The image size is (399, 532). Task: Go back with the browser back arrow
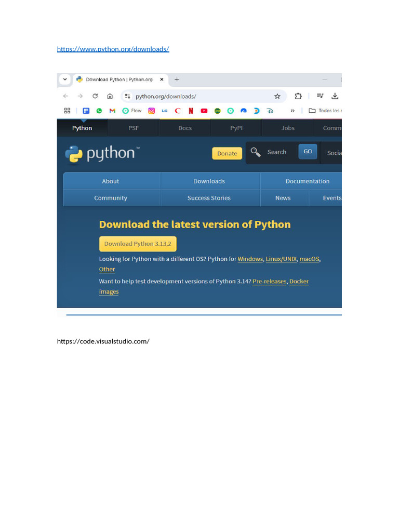tap(65, 96)
